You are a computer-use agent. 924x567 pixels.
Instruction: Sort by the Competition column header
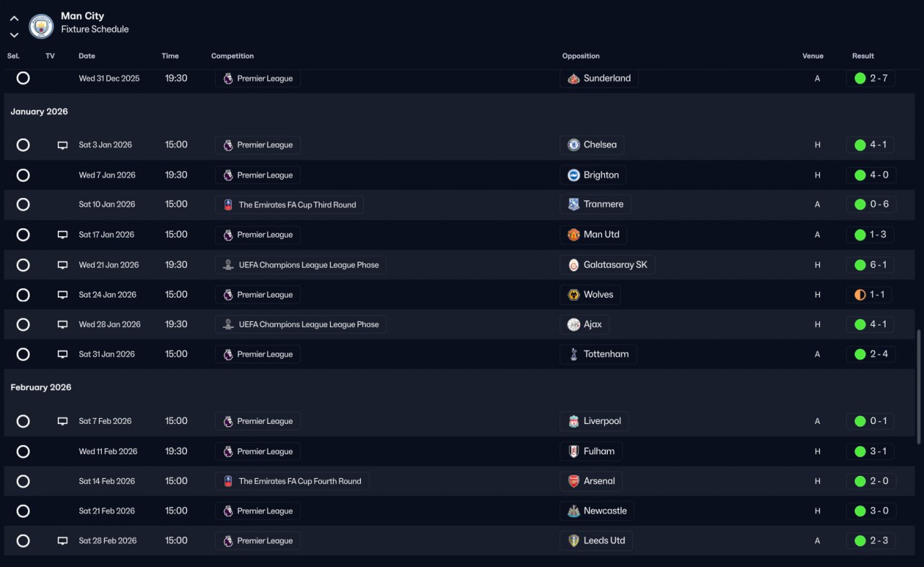coord(232,56)
